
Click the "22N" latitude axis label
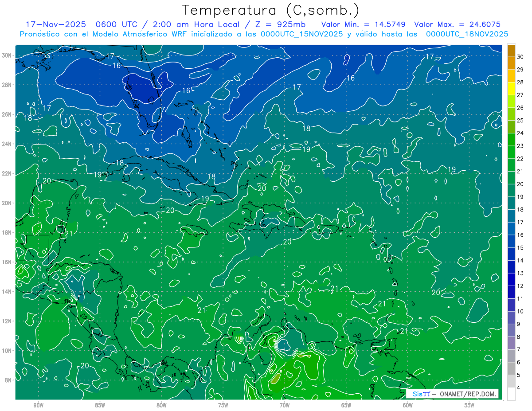6,173
